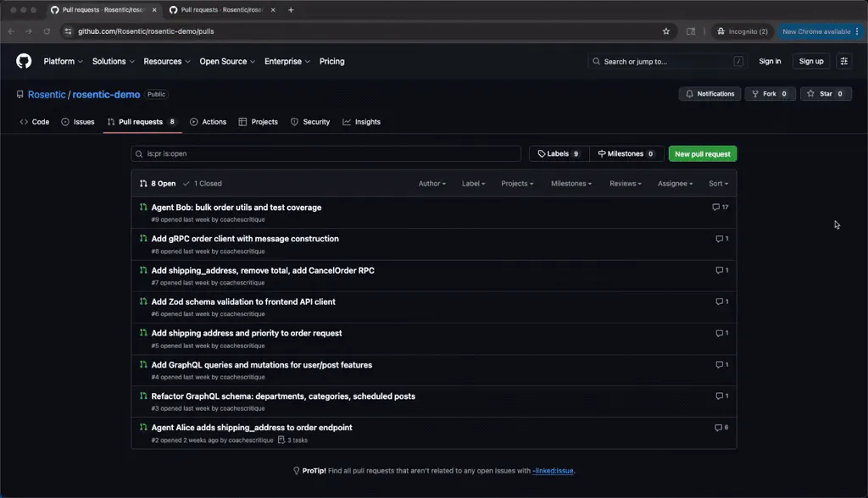Open comments on CancelOrder RPC PR
Screen dimensions: 868x498
pyautogui.click(x=722, y=270)
